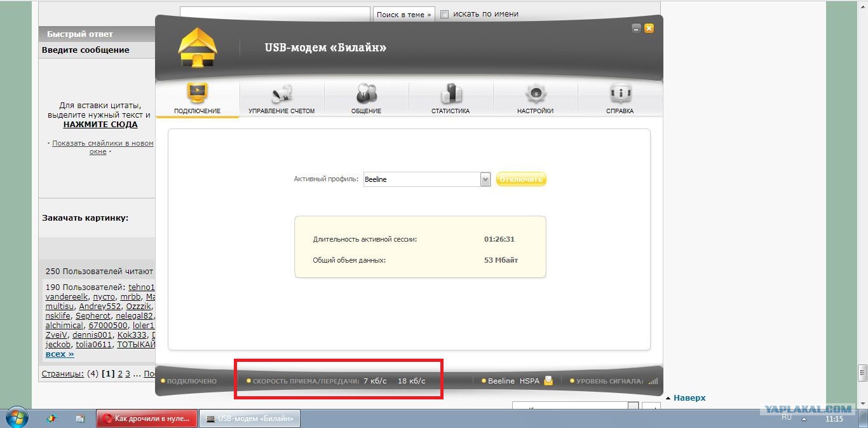This screenshot has width=868, height=428.
Task: Click the signal level bars icon
Action: (x=653, y=381)
